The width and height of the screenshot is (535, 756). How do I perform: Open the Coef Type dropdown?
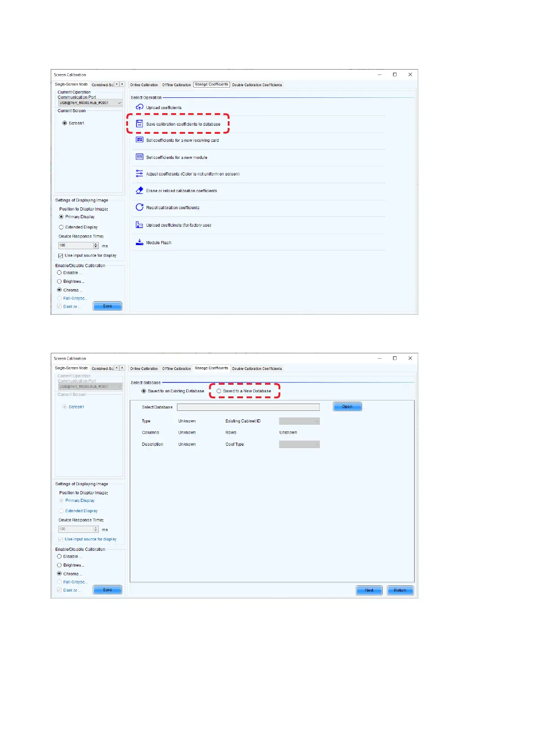[299, 444]
